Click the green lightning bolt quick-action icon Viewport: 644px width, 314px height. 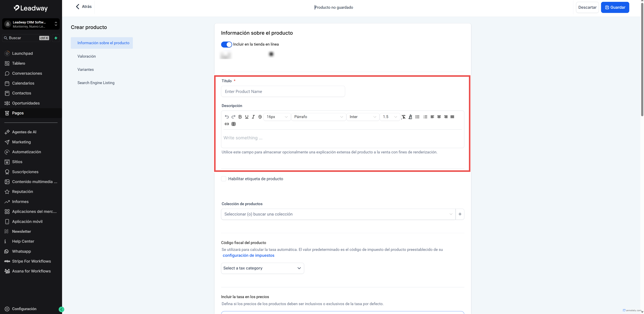(56, 38)
